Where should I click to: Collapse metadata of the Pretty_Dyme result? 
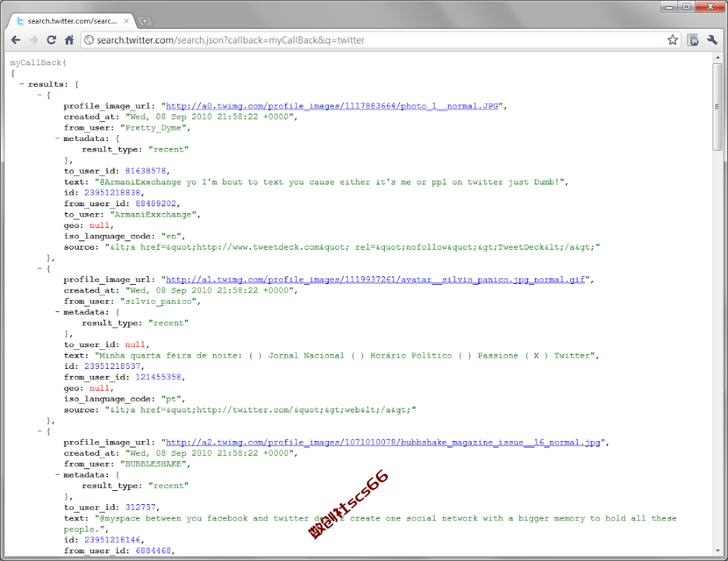pyautogui.click(x=57, y=138)
